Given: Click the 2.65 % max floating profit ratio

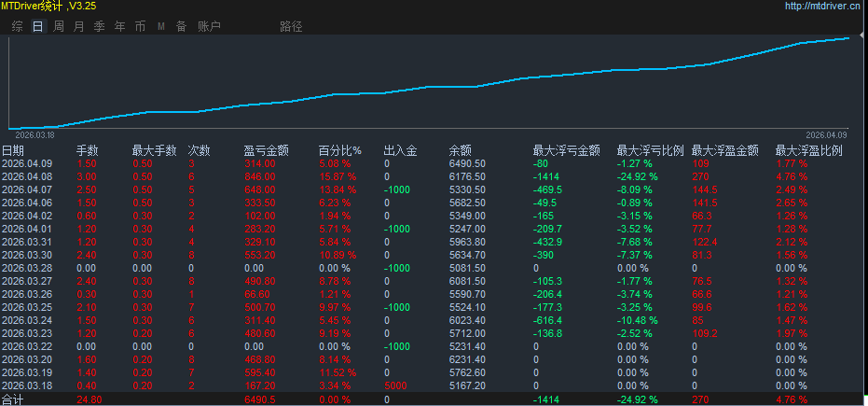Looking at the screenshot, I should tap(792, 203).
